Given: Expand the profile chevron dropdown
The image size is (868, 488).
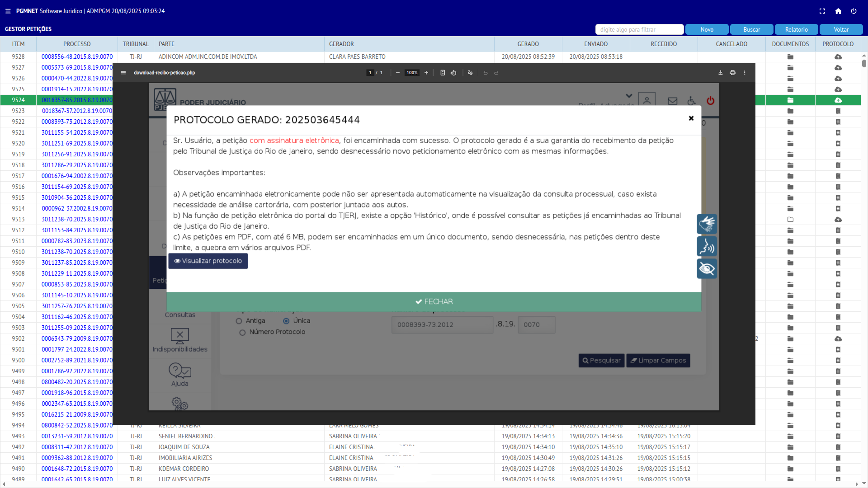Looking at the screenshot, I should (629, 96).
